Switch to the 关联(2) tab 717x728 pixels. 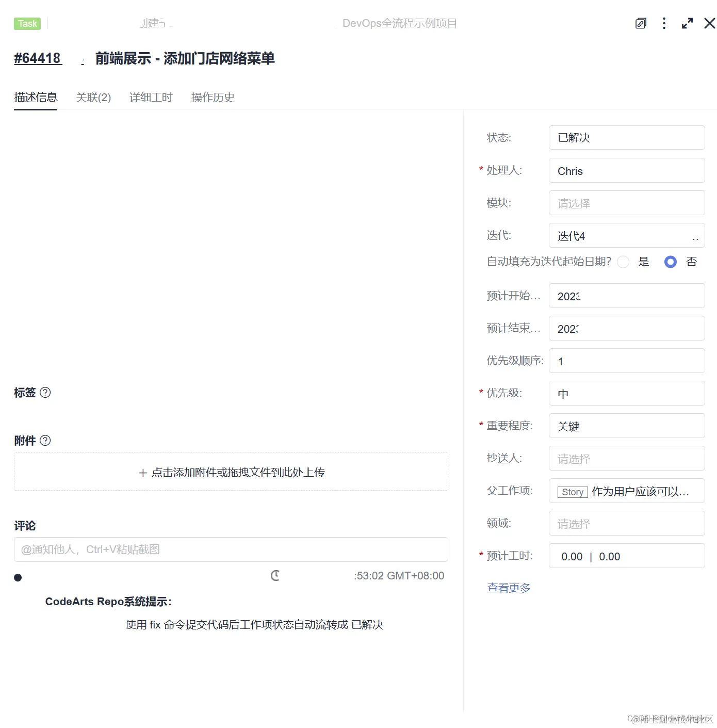tap(94, 97)
